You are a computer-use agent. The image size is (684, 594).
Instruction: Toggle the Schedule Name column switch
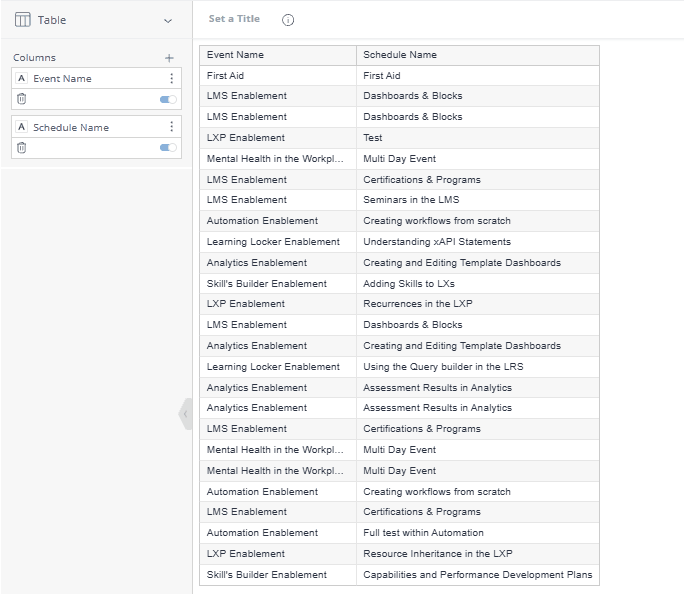click(x=168, y=148)
